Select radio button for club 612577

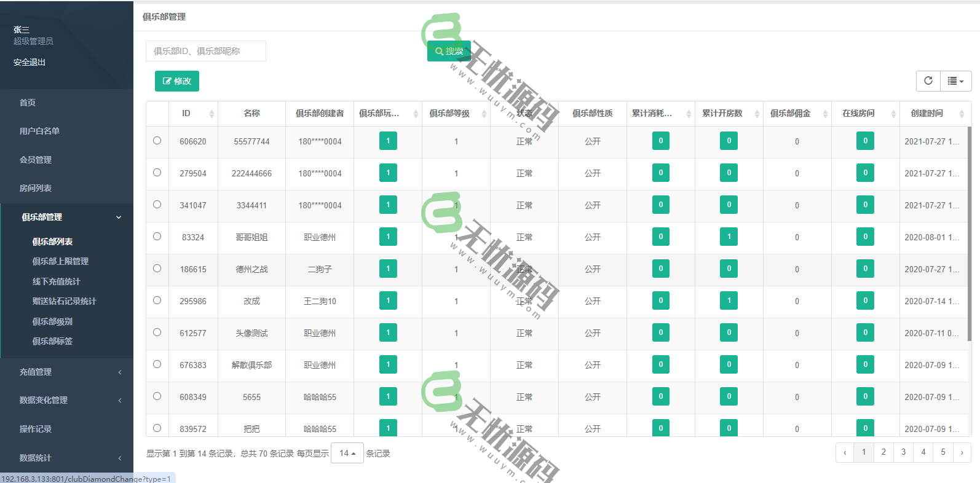tap(157, 332)
